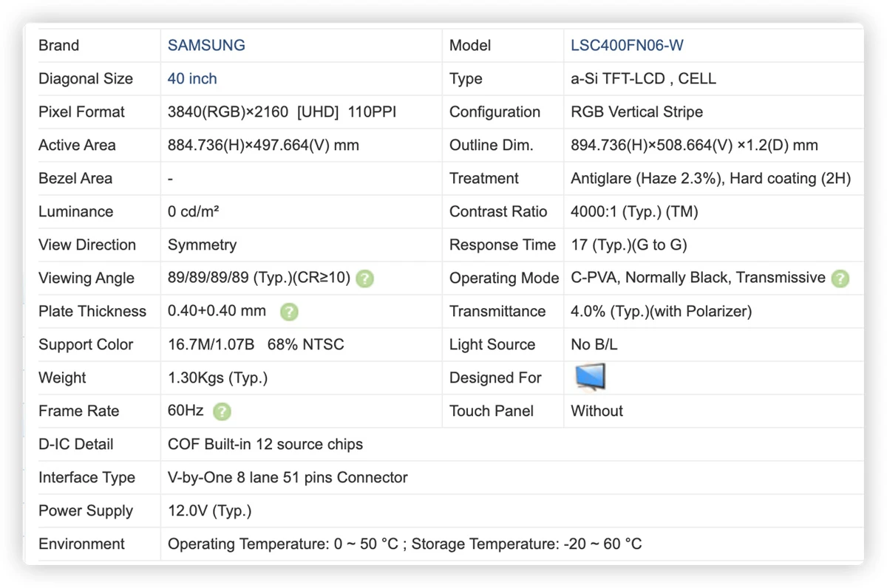This screenshot has height=588, width=887.
Task: Click the Environment temperature specification text
Action: tap(404, 544)
